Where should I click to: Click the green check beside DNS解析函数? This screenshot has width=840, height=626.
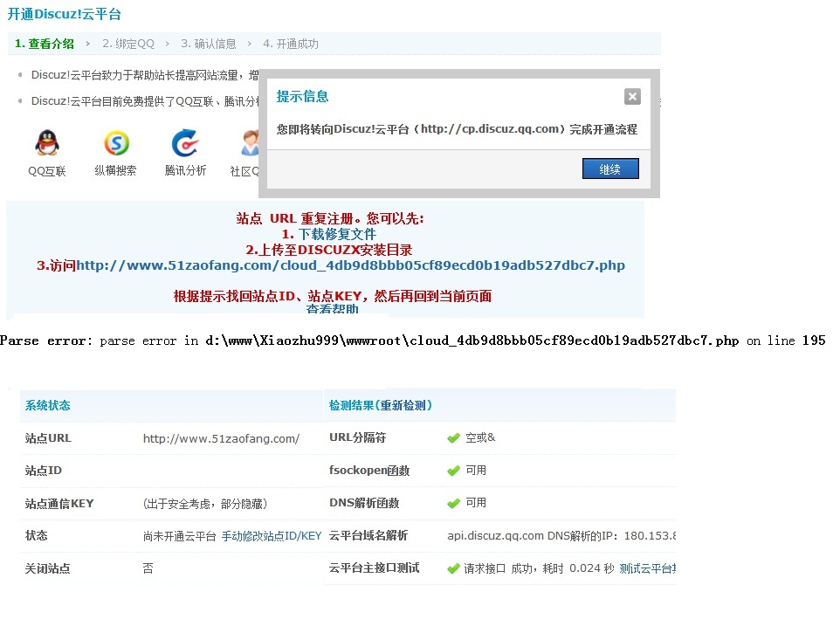[x=454, y=504]
